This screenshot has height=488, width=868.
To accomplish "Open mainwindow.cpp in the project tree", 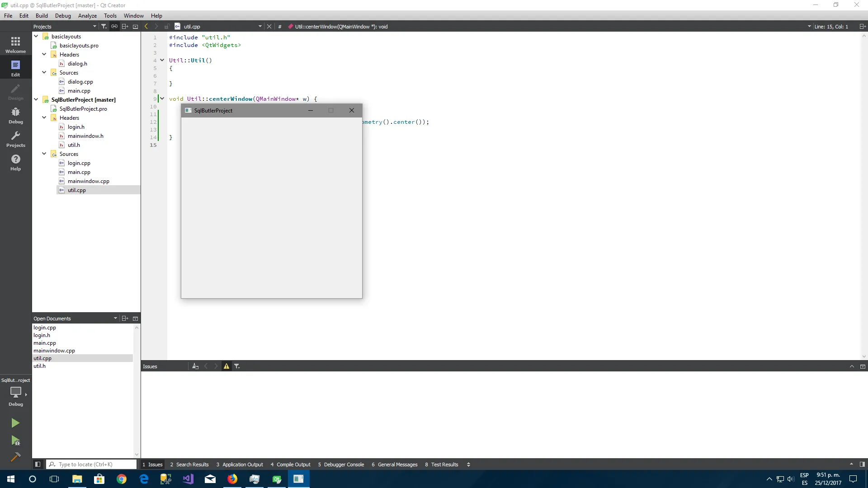I will click(88, 181).
